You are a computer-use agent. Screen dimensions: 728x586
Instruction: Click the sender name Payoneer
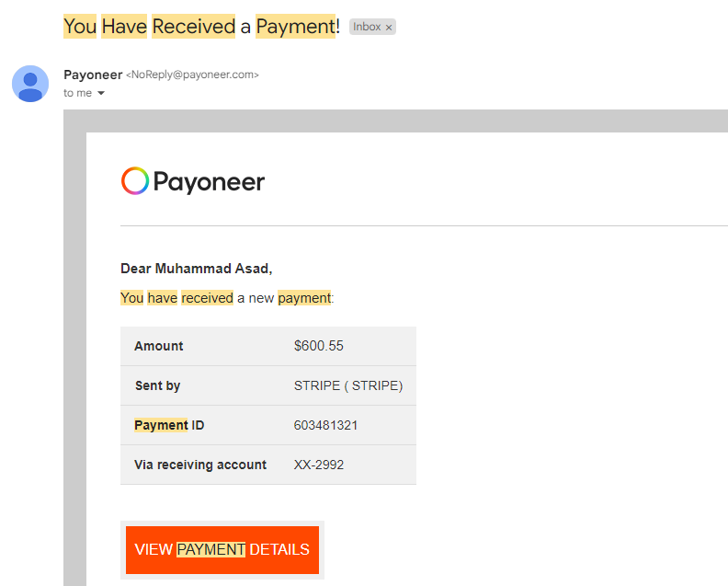pyautogui.click(x=93, y=75)
